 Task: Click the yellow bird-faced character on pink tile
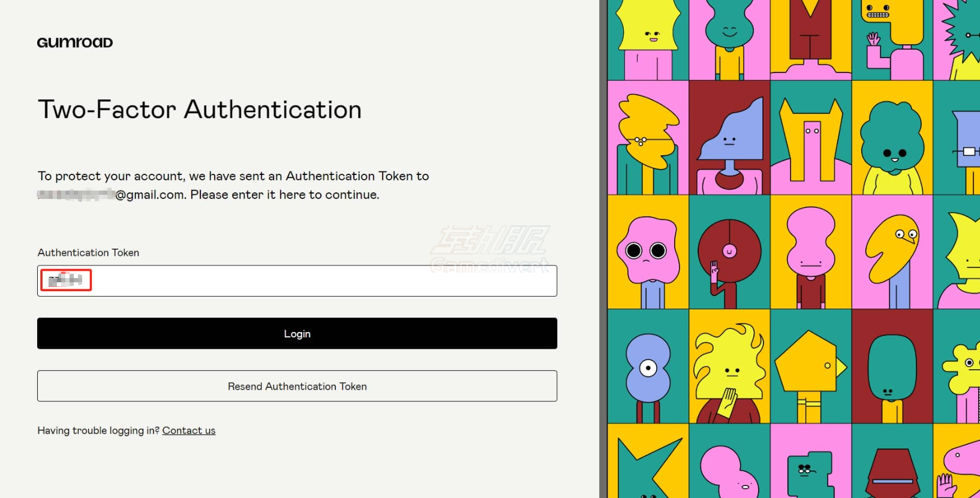tap(892, 252)
